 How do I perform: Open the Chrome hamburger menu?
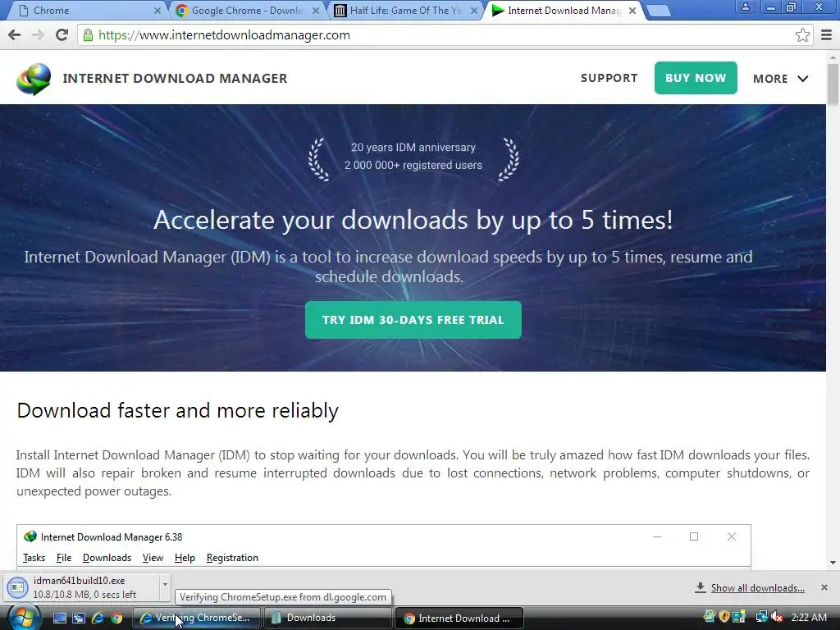(827, 34)
